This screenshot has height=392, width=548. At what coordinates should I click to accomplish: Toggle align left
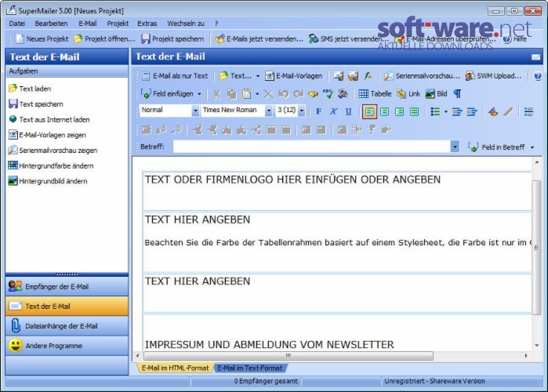click(369, 112)
